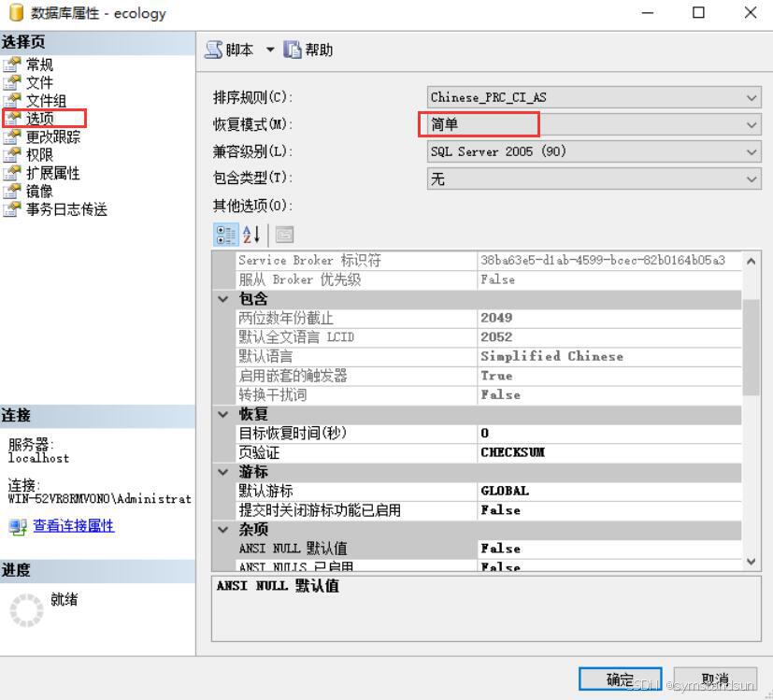
Task: Click the 帮助 help toolbar button
Action: pos(308,50)
